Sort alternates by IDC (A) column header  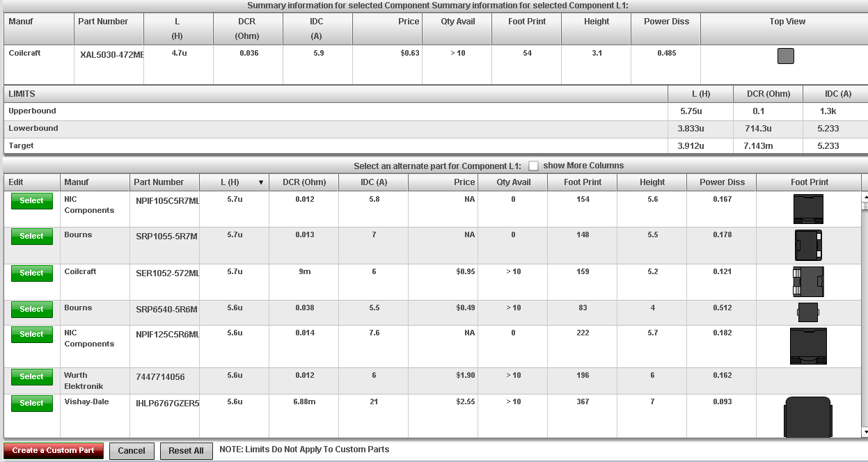tap(374, 182)
